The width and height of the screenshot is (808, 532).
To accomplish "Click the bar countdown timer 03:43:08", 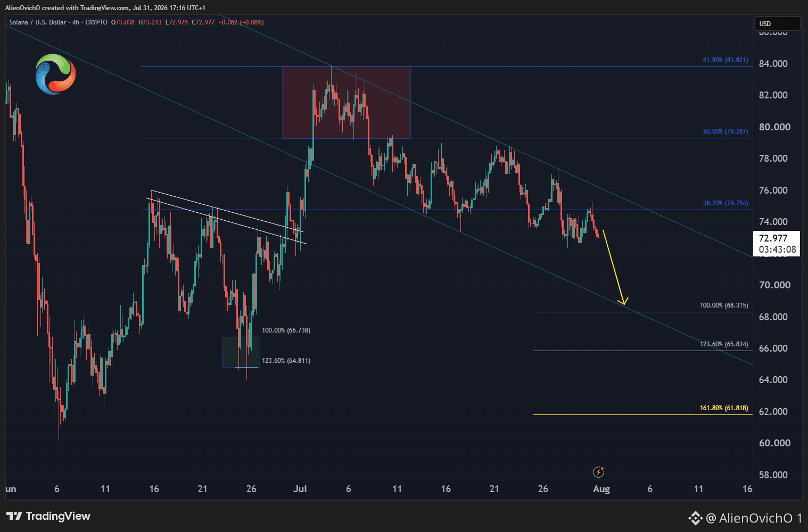I will 777,250.
